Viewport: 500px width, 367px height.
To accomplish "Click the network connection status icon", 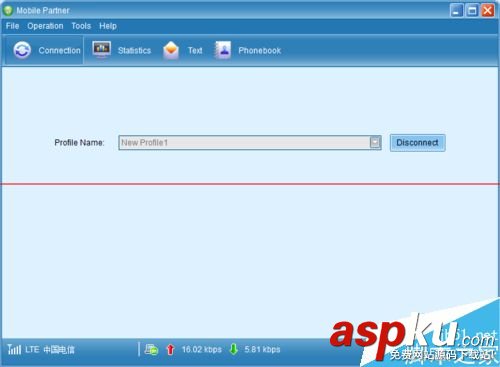I will coord(151,349).
